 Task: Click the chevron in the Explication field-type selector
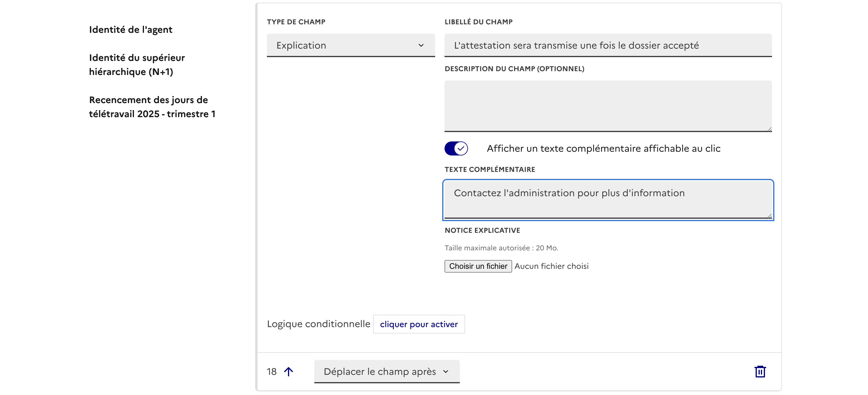[x=421, y=45]
